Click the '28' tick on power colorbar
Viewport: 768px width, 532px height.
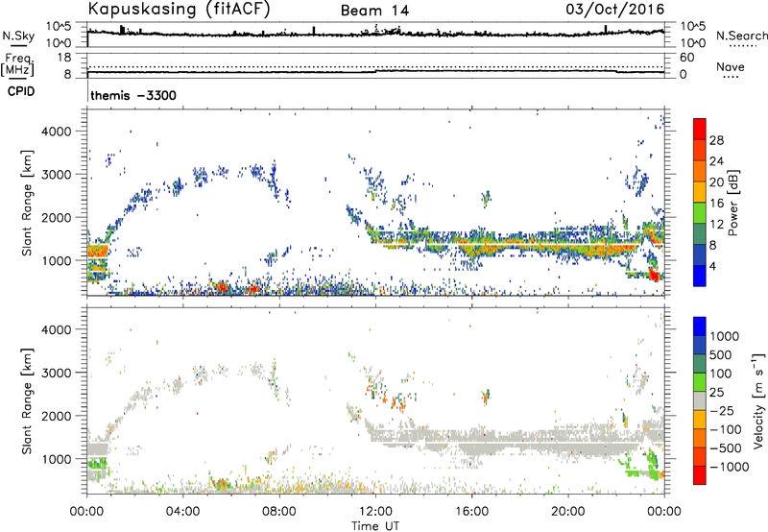coord(716,140)
